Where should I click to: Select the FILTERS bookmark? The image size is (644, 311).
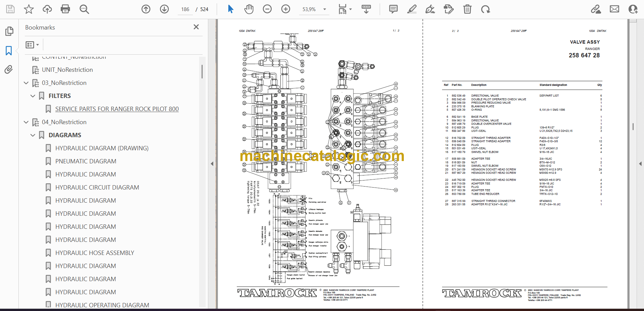60,96
